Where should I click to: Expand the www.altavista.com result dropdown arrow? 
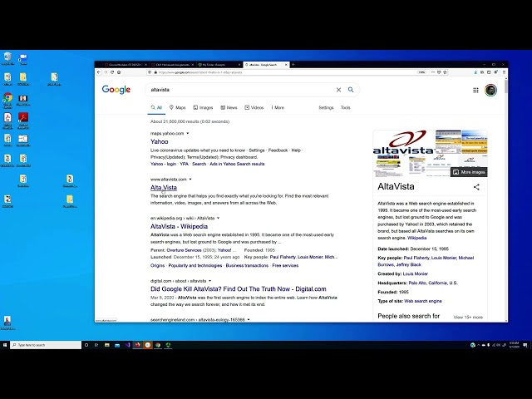coord(190,180)
